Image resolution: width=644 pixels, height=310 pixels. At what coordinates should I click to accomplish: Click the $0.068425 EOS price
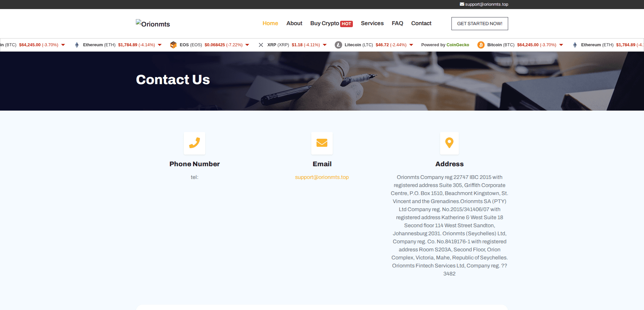tap(215, 45)
